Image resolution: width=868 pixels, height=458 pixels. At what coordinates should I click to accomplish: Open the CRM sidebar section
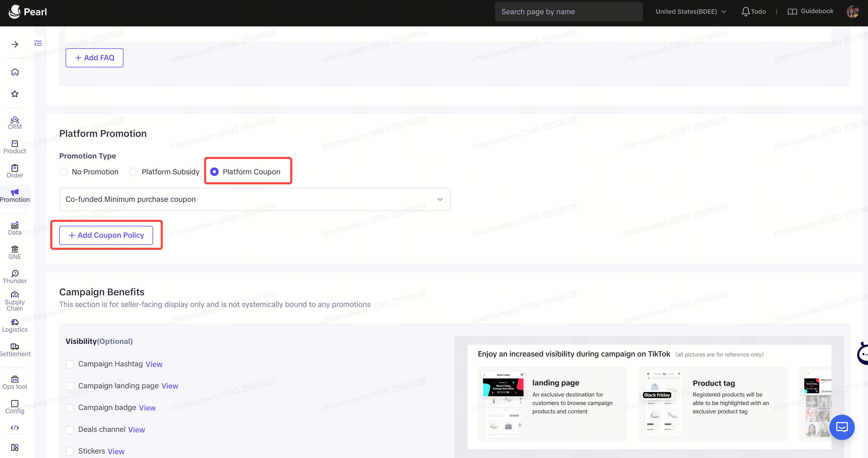point(15,123)
